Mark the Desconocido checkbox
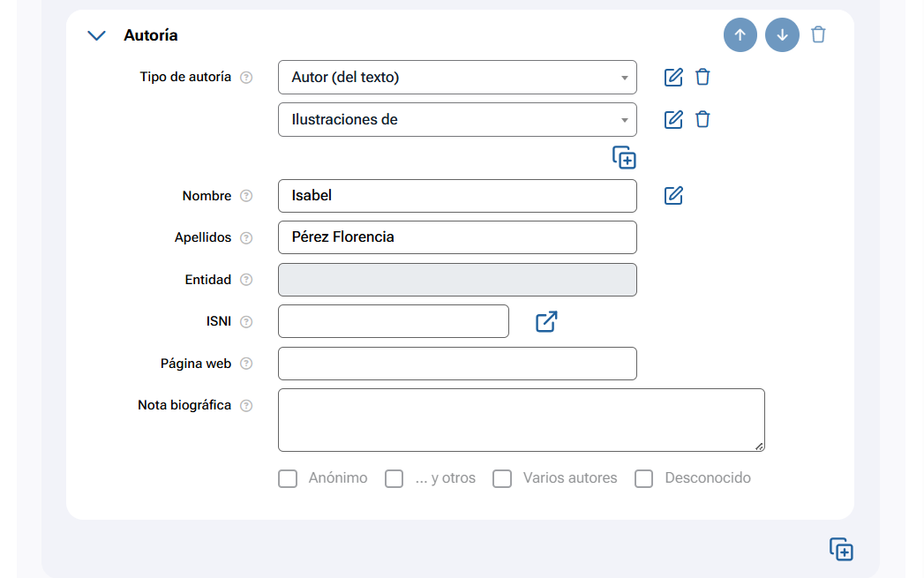This screenshot has width=924, height=578. [x=644, y=478]
